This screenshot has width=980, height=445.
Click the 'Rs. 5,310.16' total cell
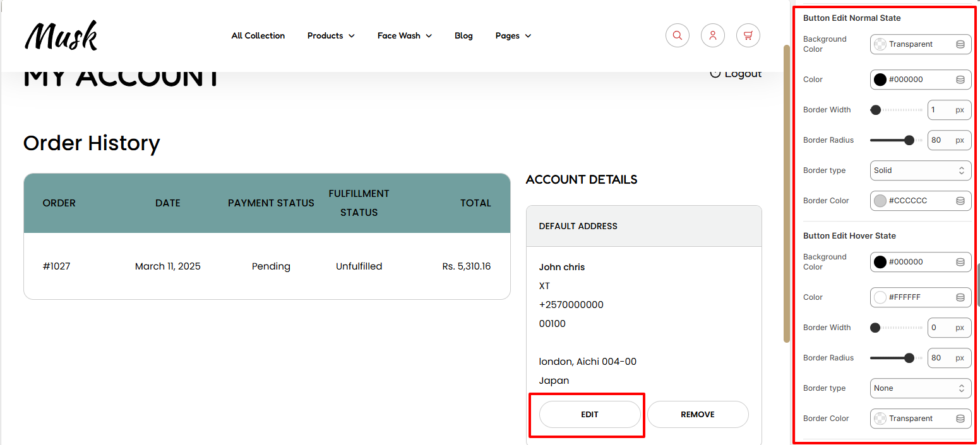467,266
